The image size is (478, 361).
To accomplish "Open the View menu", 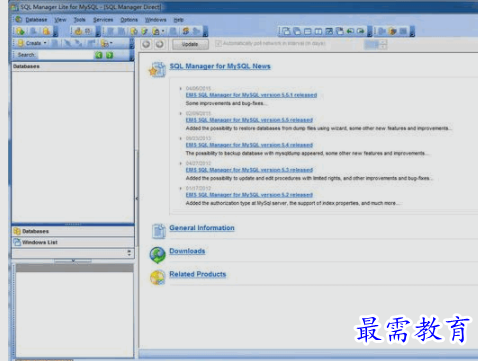I will pos(60,20).
